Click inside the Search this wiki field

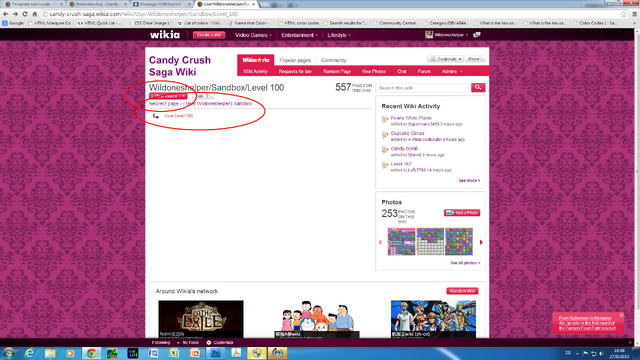(x=422, y=88)
